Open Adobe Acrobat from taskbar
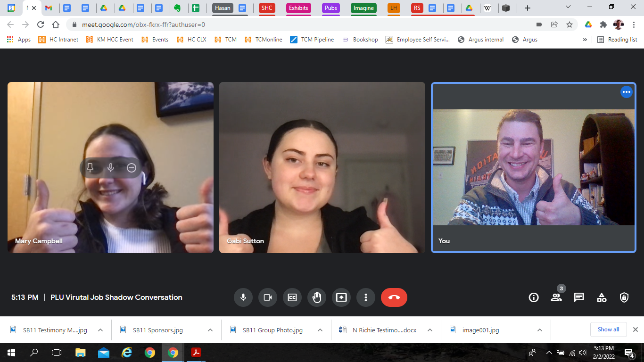Viewport: 644px width, 362px height. (x=196, y=353)
